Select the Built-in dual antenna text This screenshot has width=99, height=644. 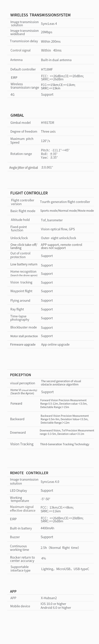pyautogui.click(x=56, y=60)
